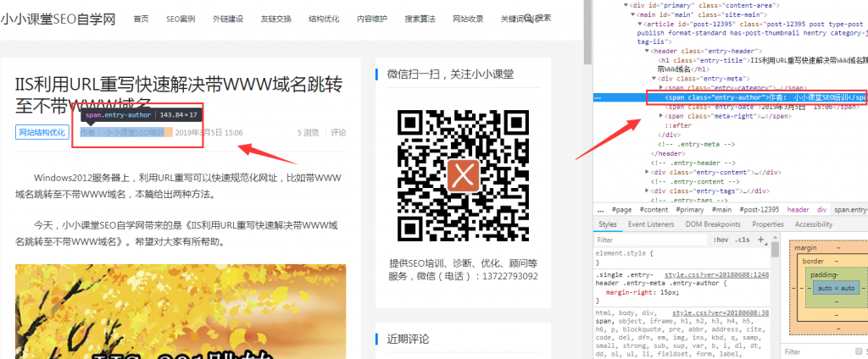This screenshot has width=868, height=359.
Task: Expand the div entry-tags node
Action: (647, 191)
